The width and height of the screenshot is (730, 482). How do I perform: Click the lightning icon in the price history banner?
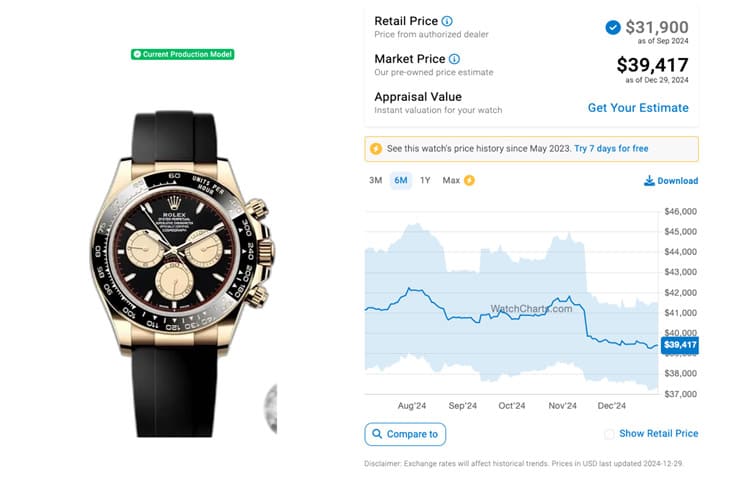click(x=376, y=149)
